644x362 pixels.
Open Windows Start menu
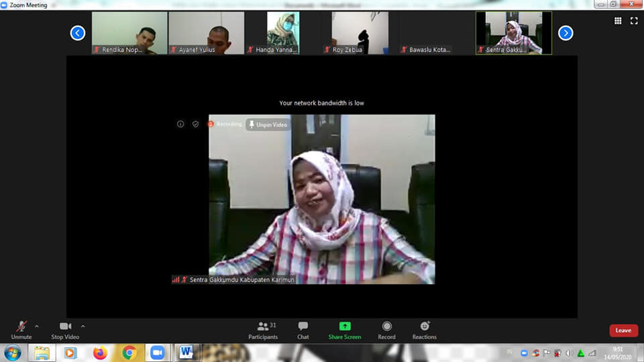pos(13,353)
